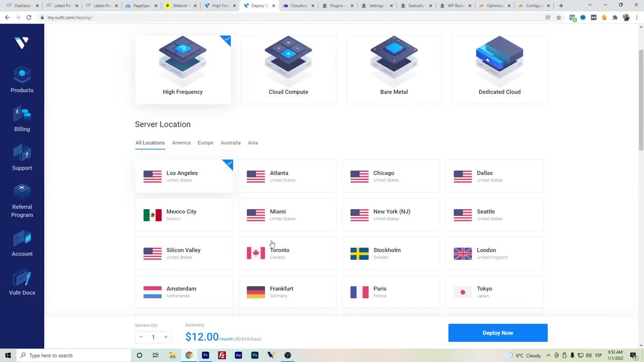Open Vultr Docs in the sidebar
644x362 pixels.
tap(22, 283)
